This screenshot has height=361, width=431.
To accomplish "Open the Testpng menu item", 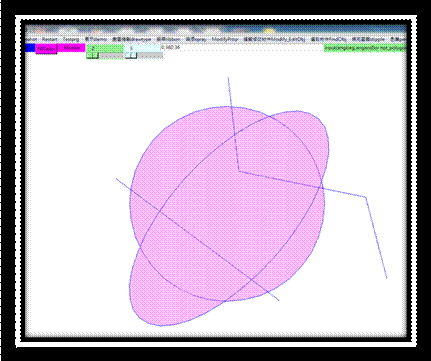I will tap(71, 39).
